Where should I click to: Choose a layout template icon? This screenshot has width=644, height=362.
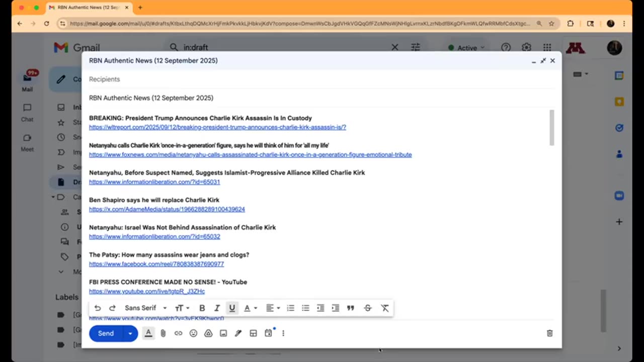click(x=254, y=333)
